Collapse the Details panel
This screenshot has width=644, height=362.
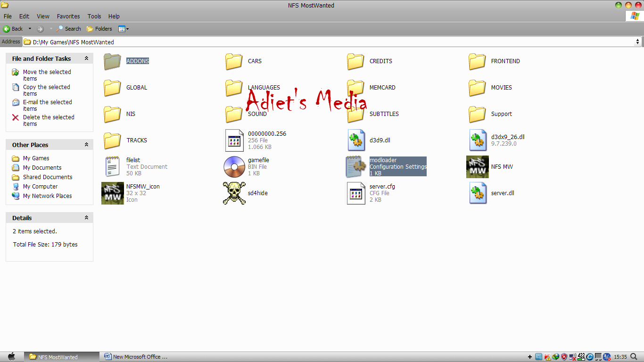tap(86, 218)
